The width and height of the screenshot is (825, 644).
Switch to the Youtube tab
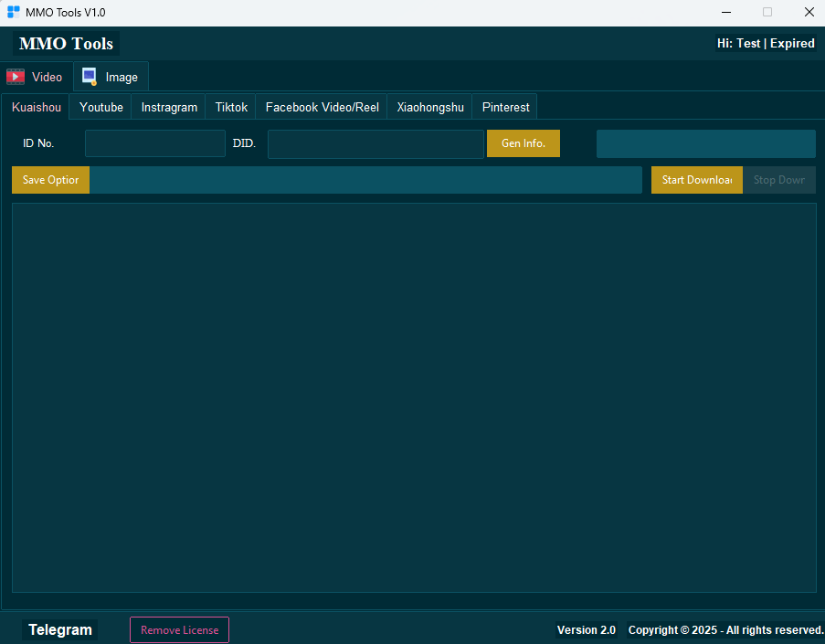coord(100,108)
